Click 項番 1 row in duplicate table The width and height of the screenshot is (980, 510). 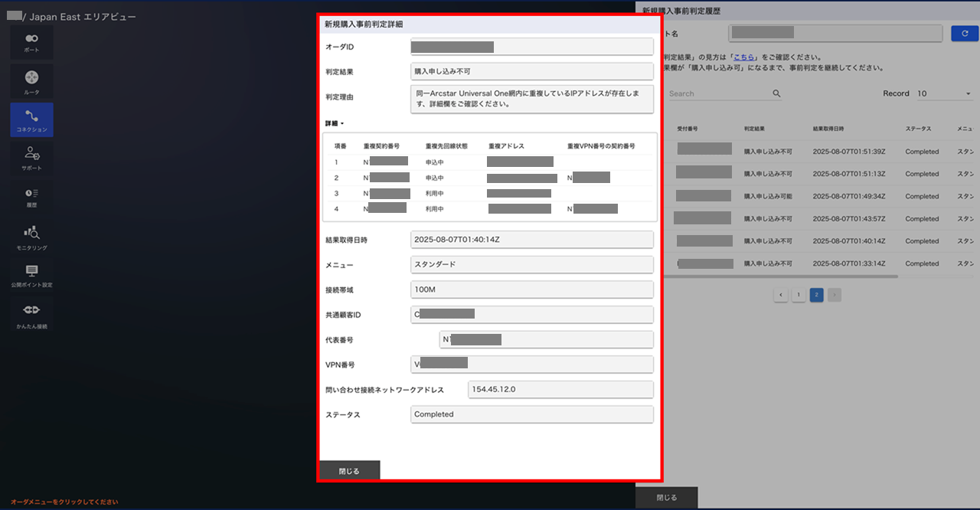(491, 162)
